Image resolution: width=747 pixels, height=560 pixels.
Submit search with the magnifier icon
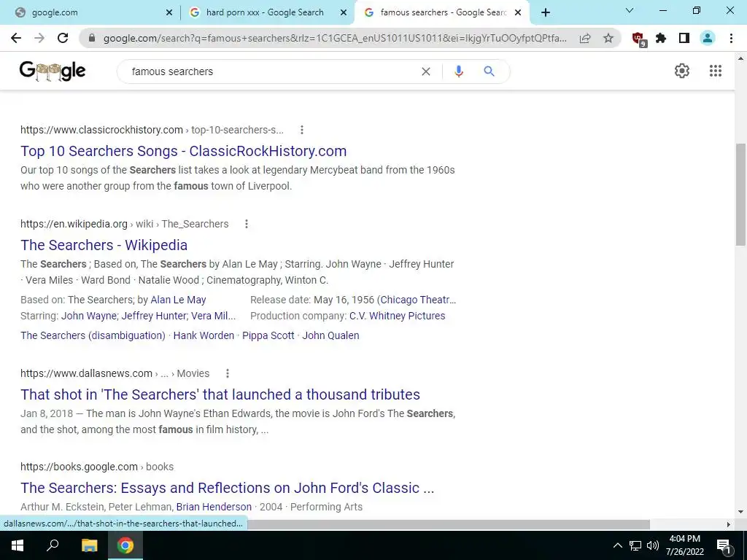point(489,71)
